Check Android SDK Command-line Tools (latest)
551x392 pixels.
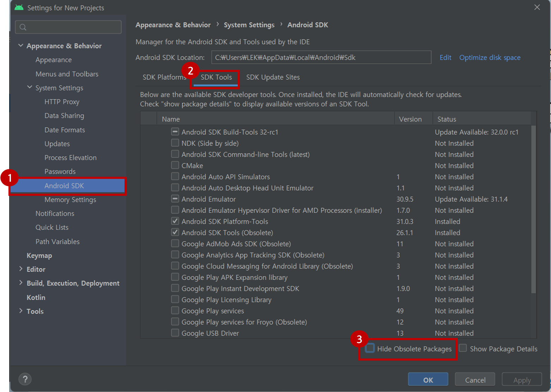click(175, 154)
